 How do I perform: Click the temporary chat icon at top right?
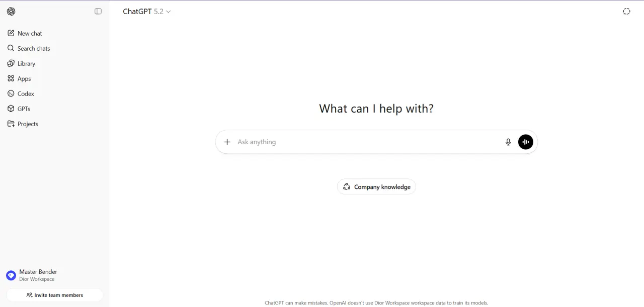[626, 12]
